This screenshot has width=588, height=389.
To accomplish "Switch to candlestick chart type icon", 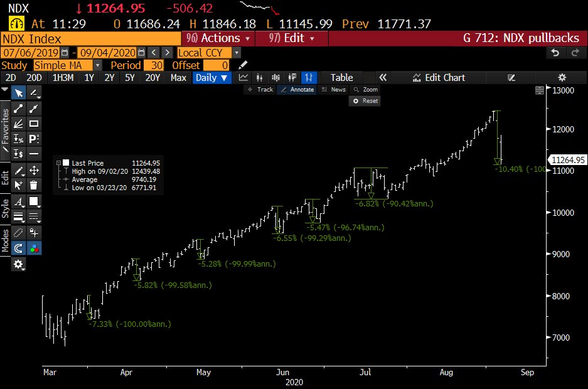I will (260, 78).
